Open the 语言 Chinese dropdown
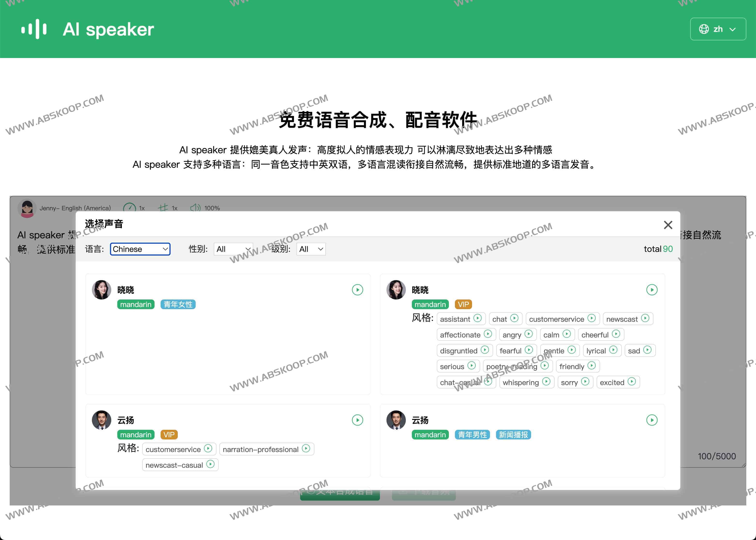 [140, 249]
